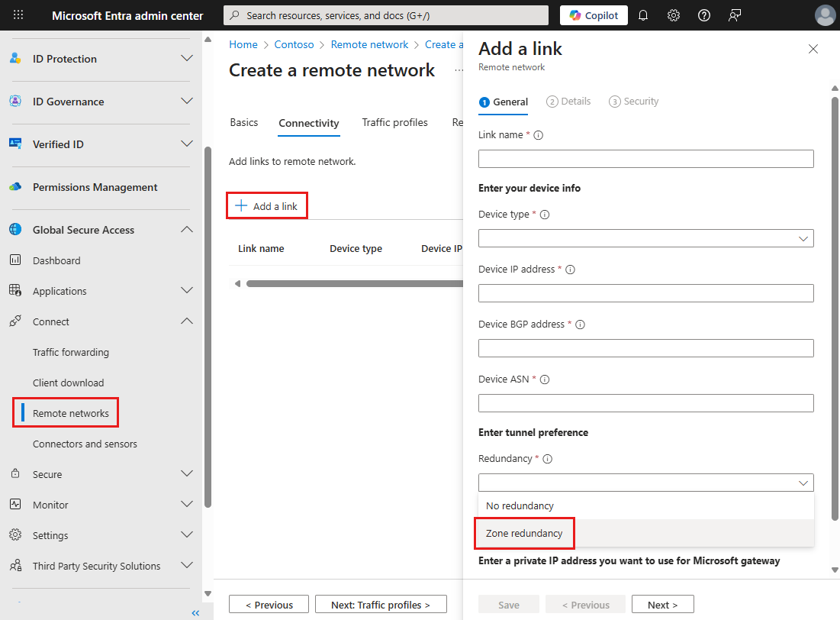
Task: Click the horizontal scrollbar under link table
Action: [x=351, y=284]
